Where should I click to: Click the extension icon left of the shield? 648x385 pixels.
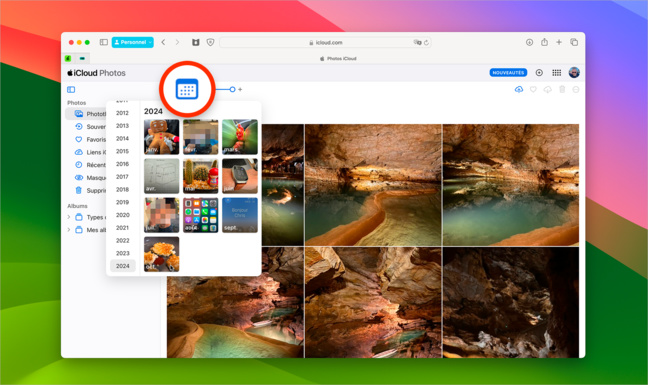coord(196,42)
